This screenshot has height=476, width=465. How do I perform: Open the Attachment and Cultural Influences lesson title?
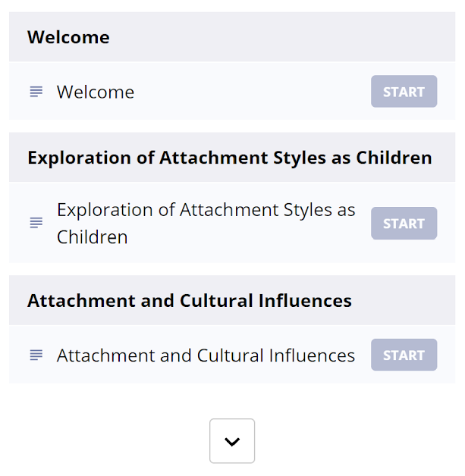[206, 355]
